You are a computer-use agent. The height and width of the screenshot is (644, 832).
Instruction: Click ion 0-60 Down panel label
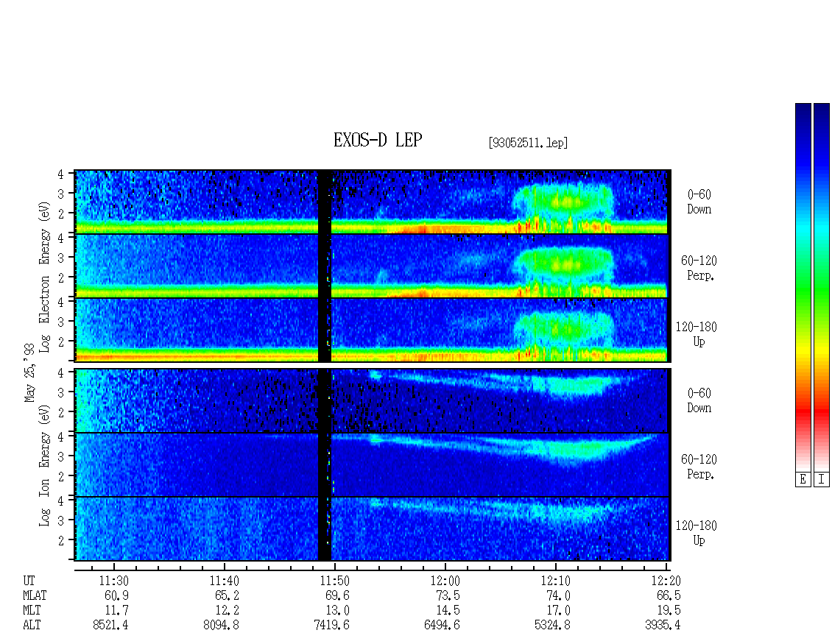click(699, 400)
